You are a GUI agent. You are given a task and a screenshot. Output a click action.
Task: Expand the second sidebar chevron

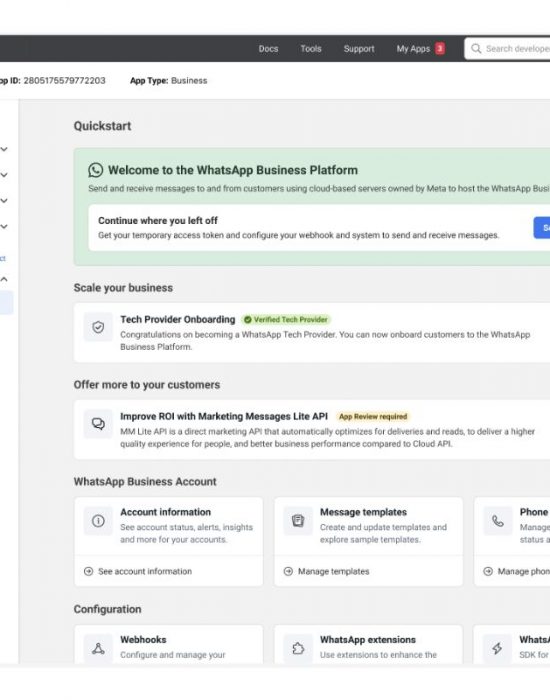4,175
